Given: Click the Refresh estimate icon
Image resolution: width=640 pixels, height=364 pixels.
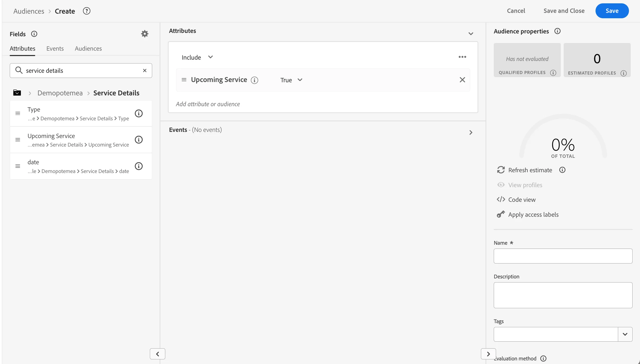Looking at the screenshot, I should click(x=501, y=170).
